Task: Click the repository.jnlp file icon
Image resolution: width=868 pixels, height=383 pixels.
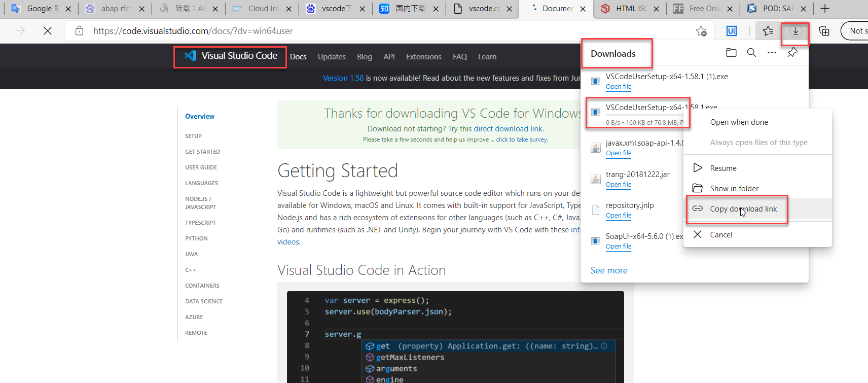Action: pos(596,210)
